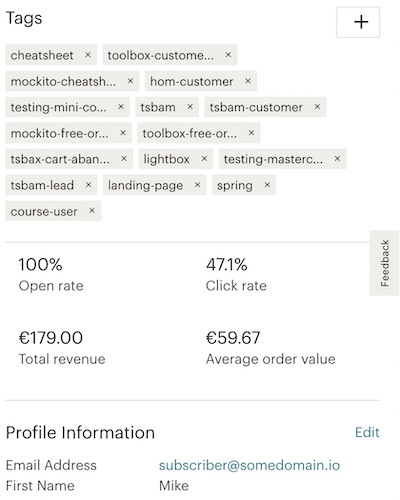Click the mockito-free-or... tag label
The image size is (400, 500).
pos(59,133)
